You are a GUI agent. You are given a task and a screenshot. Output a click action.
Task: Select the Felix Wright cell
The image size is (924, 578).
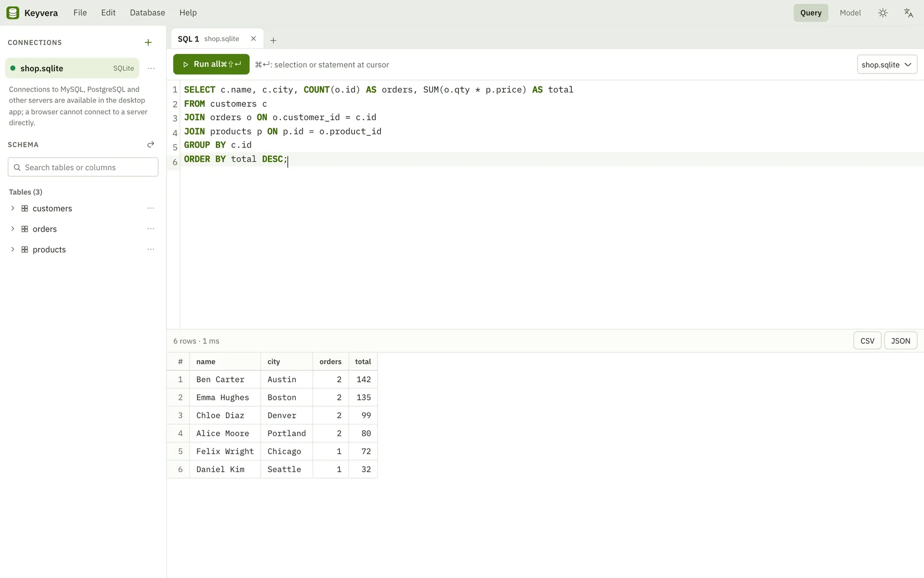click(225, 452)
